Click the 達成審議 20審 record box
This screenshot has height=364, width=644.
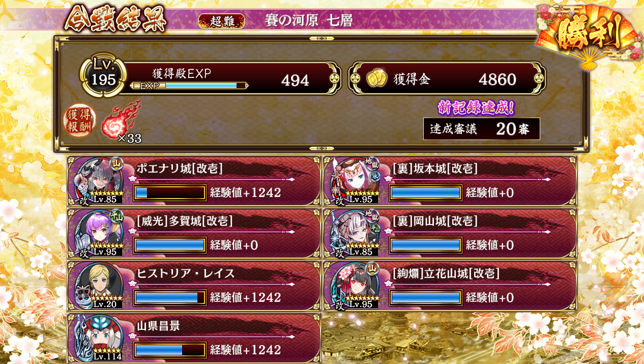[x=481, y=129]
